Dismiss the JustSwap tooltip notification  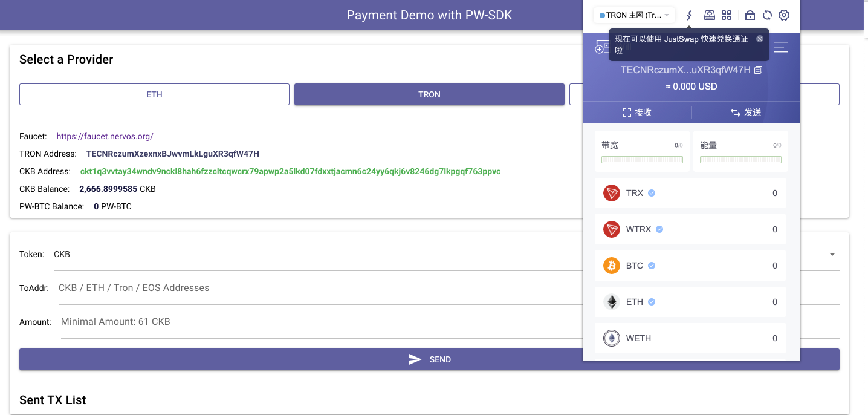[x=760, y=39]
